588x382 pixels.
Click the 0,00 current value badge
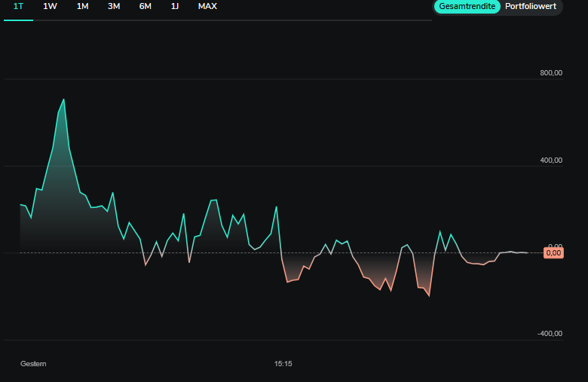[x=553, y=253]
